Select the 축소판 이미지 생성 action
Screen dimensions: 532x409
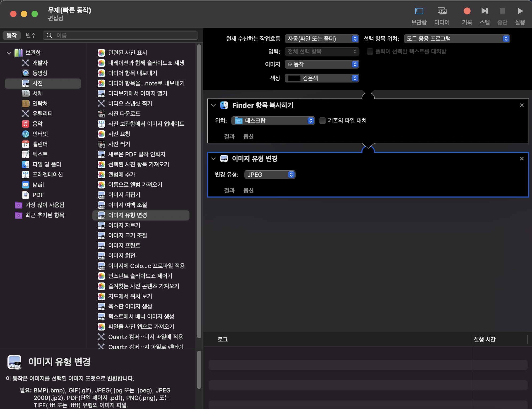[141, 306]
